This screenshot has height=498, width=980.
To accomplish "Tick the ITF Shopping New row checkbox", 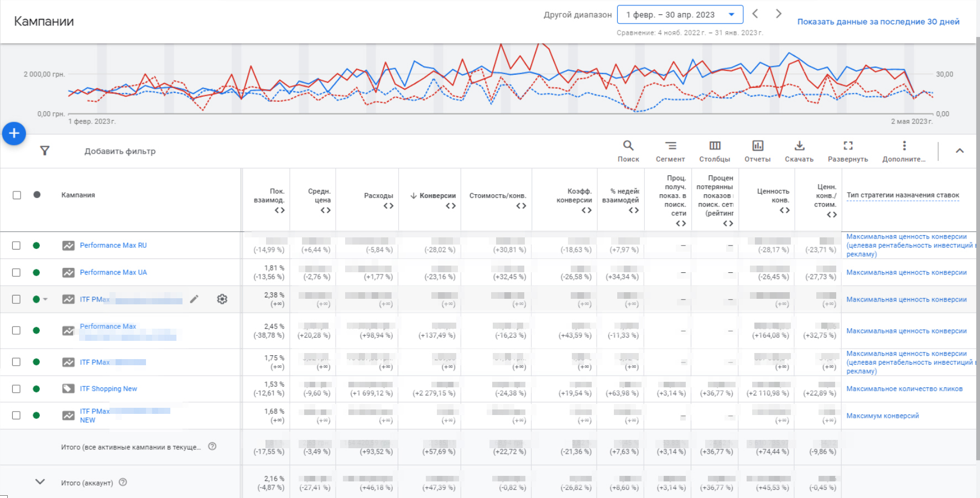I will 17,389.
